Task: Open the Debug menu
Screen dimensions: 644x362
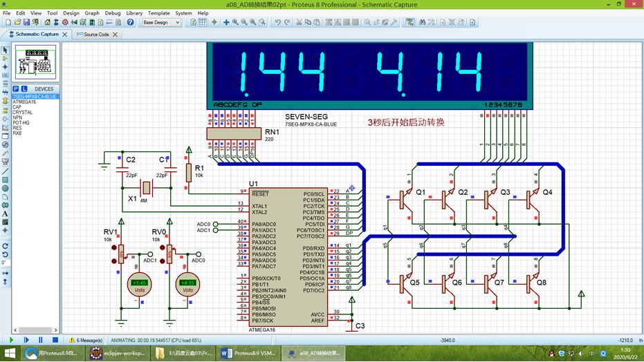Action: (113, 13)
